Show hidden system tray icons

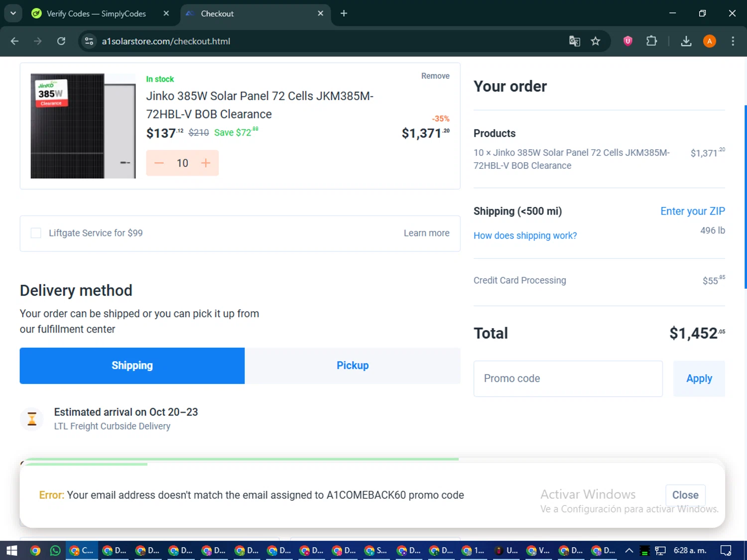629,551
